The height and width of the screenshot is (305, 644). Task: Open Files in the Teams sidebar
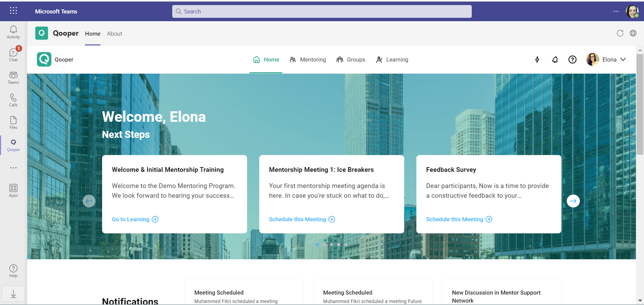[13, 122]
